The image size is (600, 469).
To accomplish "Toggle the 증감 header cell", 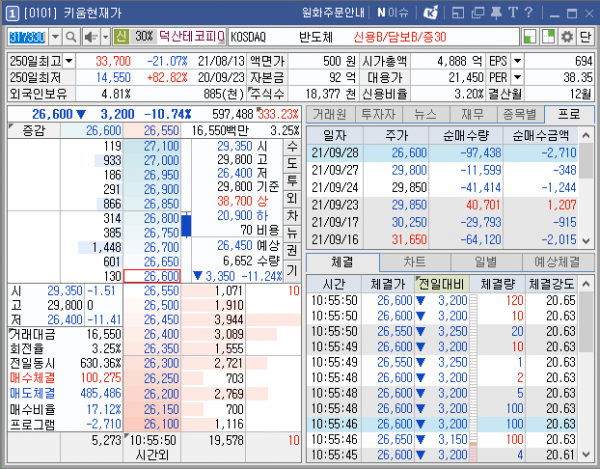I will (34, 131).
